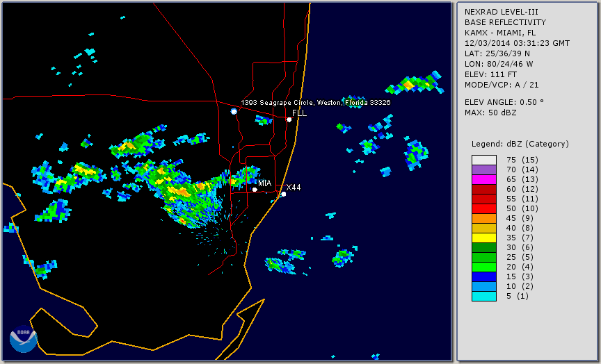
Task: Click the NEXRAD LEVEL-III heading text
Action: pos(501,12)
